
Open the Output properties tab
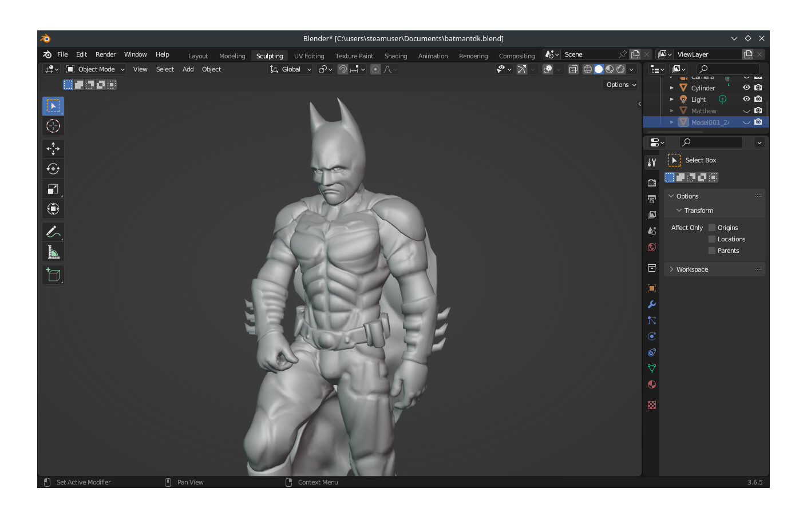(x=651, y=199)
